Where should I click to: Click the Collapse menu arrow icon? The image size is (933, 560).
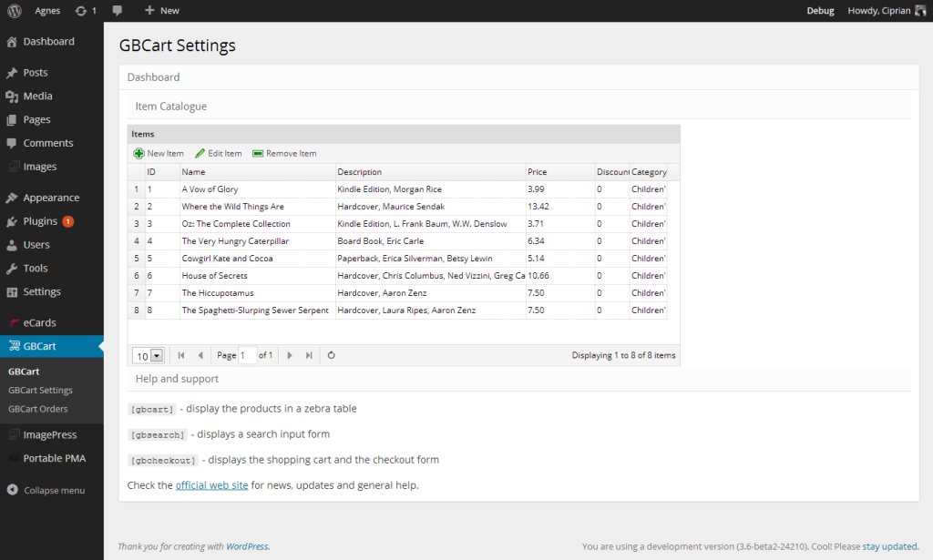point(12,490)
